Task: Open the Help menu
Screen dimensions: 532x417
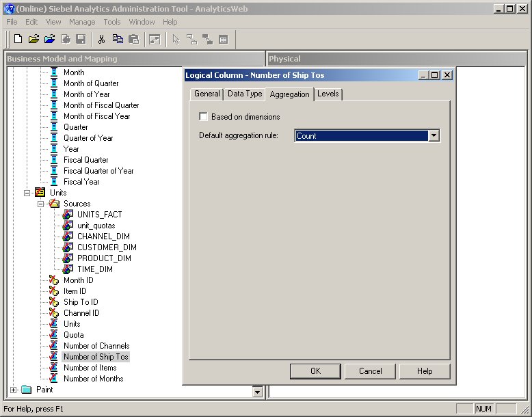Action: 170,22
